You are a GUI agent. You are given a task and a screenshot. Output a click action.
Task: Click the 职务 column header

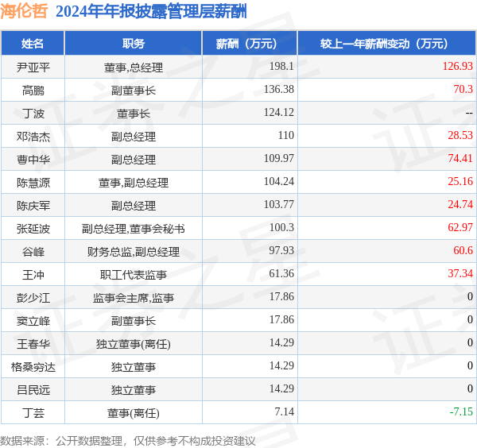click(134, 44)
